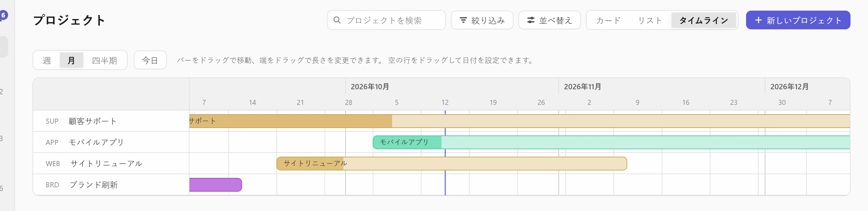Viewport: 868px width, 211px height.
Task: Click the search magnifier icon
Action: [337, 20]
